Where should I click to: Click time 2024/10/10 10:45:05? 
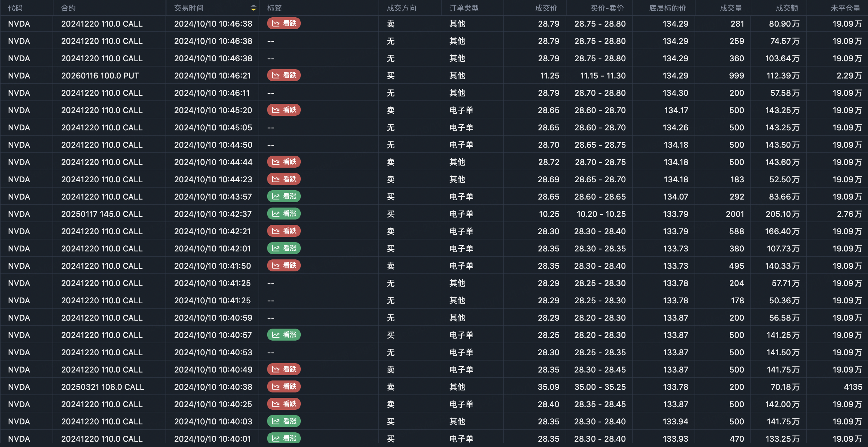point(213,127)
